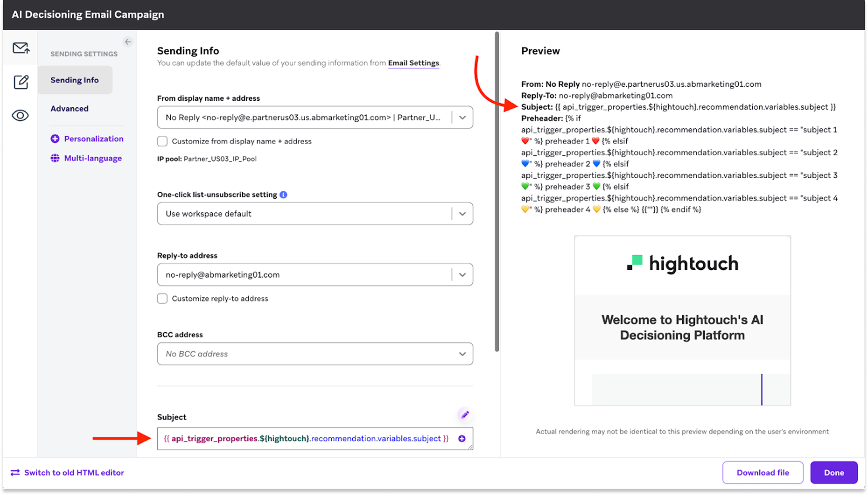Switch to the Advanced settings tab

pos(69,109)
